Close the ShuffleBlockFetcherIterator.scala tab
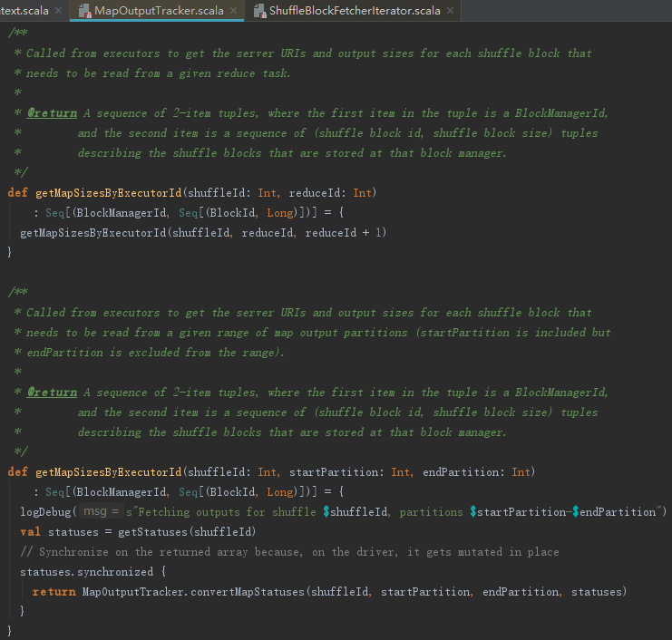 click(450, 11)
